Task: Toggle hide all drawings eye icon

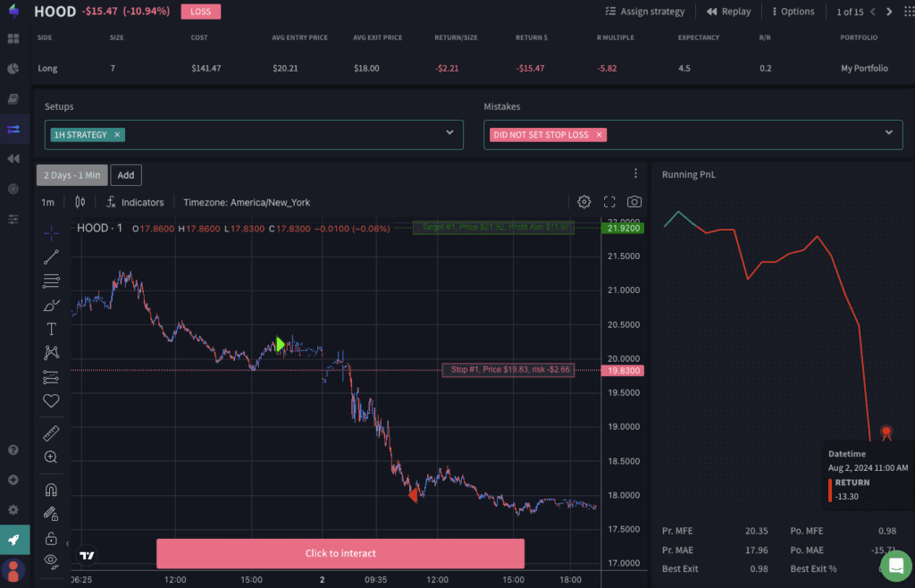Action: (x=51, y=560)
